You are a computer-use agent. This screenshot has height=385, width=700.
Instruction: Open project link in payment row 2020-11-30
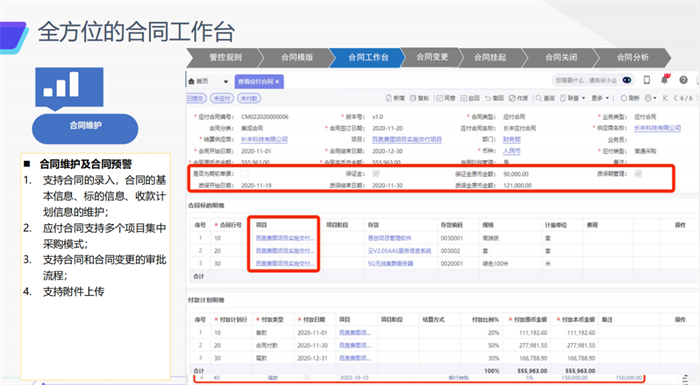coord(354,346)
